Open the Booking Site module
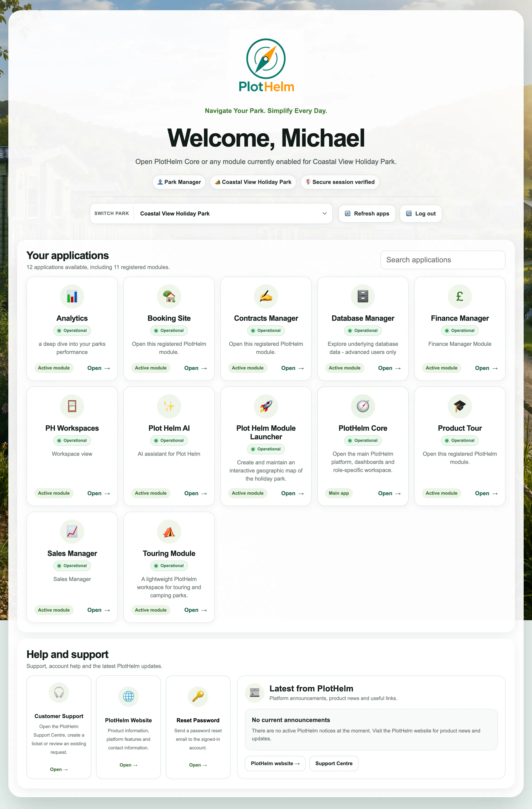532x809 pixels. click(195, 368)
